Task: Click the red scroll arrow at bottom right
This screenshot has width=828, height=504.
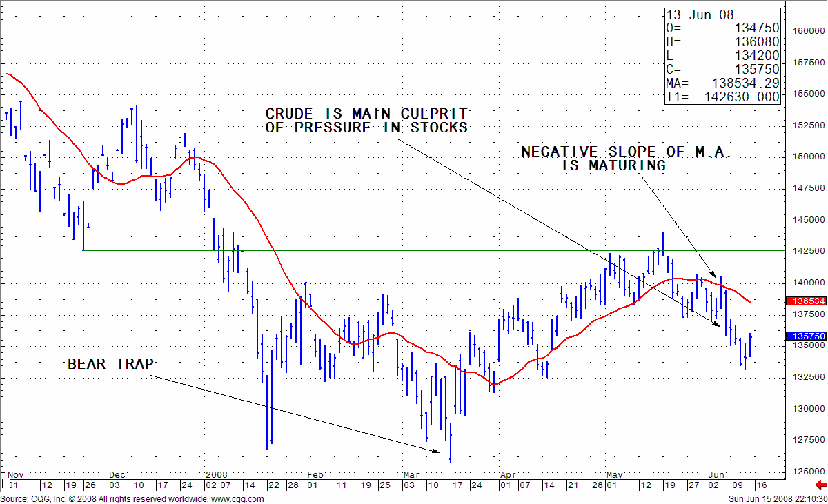Action: click(x=820, y=485)
